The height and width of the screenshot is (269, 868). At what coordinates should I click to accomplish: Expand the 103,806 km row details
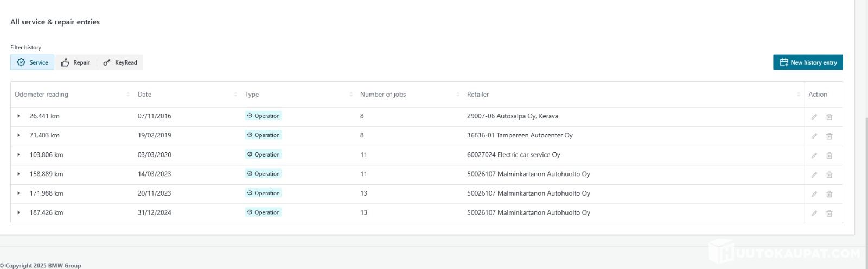pyautogui.click(x=18, y=155)
